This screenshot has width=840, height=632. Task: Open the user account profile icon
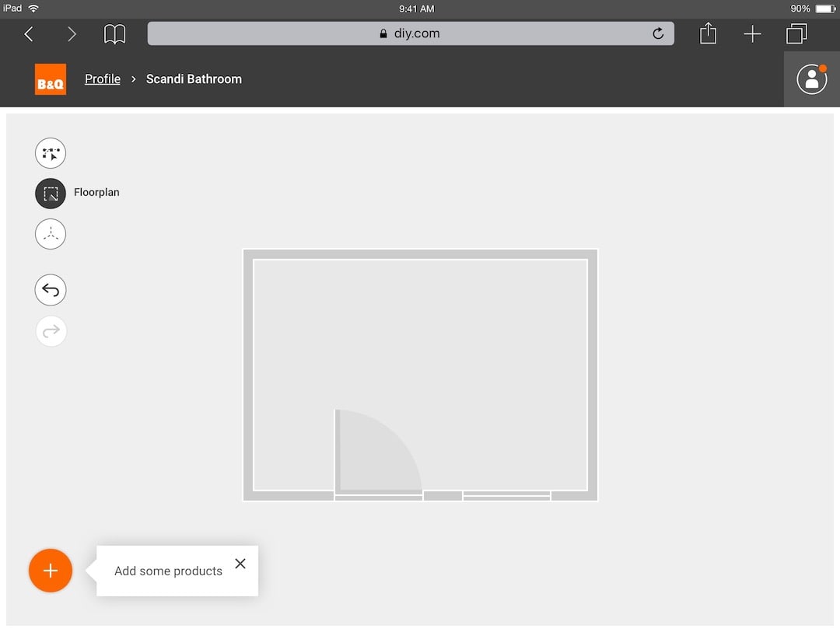(x=811, y=79)
